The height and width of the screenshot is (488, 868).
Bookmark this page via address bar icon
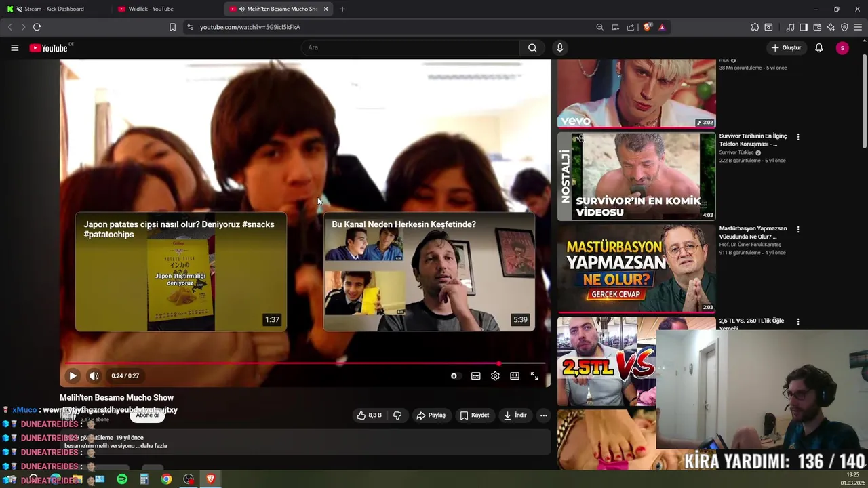click(172, 27)
